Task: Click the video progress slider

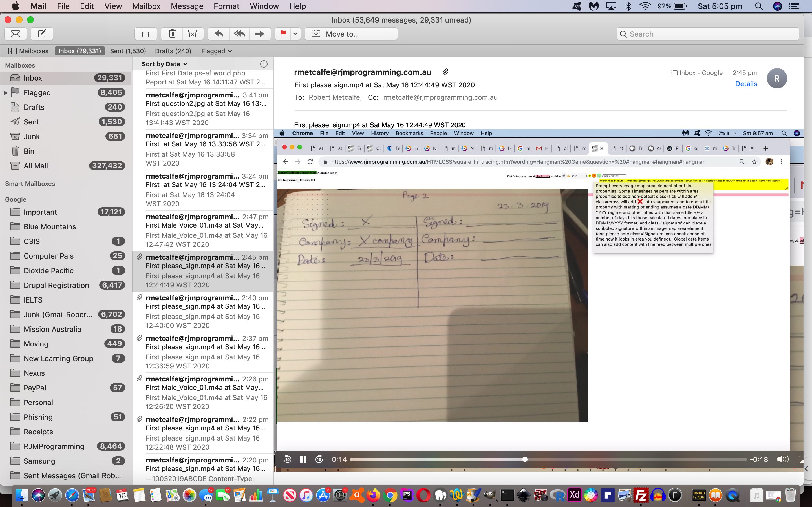Action: [x=524, y=459]
